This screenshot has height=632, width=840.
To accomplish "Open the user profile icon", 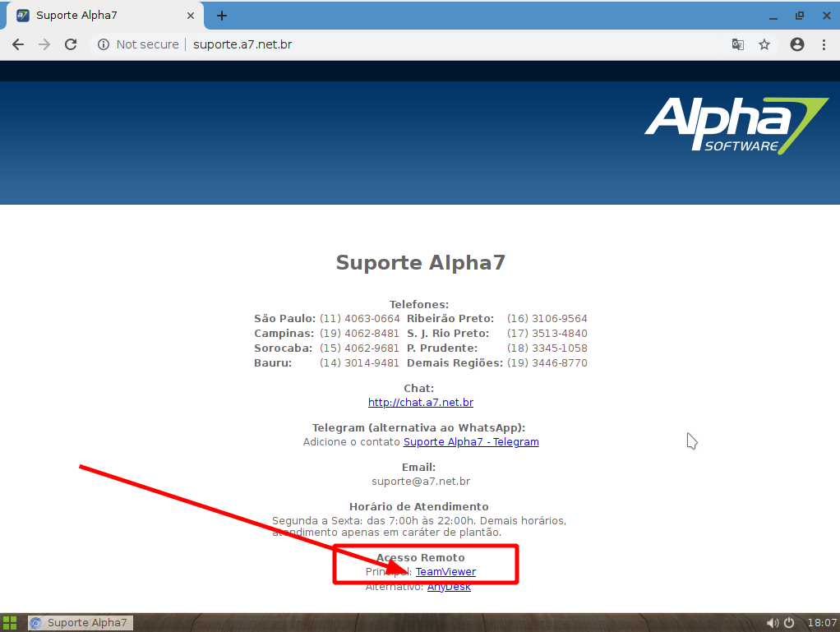I will tap(797, 44).
